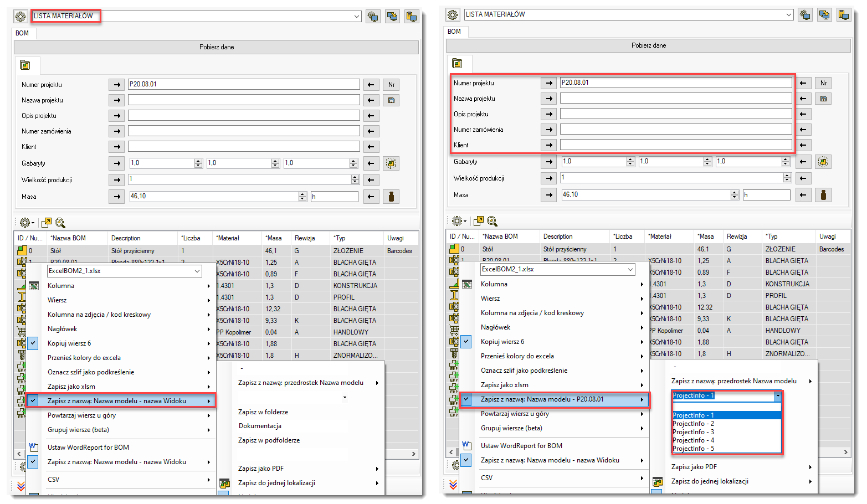867x504 pixels.
Task: Open the ProjectInfo - 1 combo box arrow
Action: pos(778,396)
